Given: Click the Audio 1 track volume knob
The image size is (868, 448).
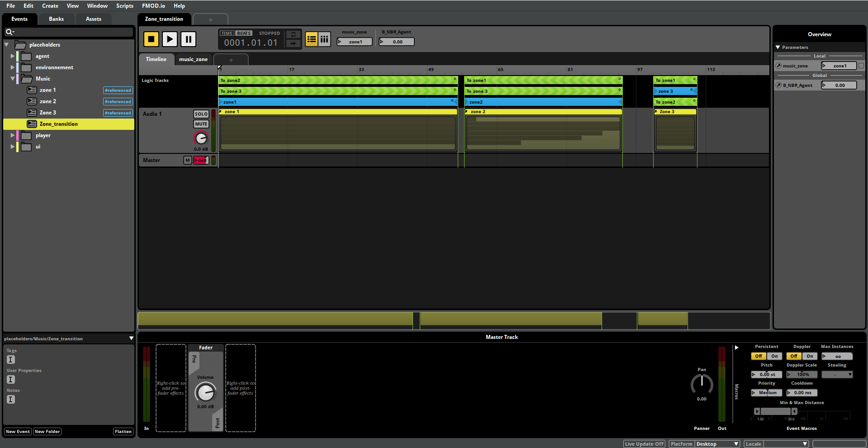Looking at the screenshot, I should [201, 138].
